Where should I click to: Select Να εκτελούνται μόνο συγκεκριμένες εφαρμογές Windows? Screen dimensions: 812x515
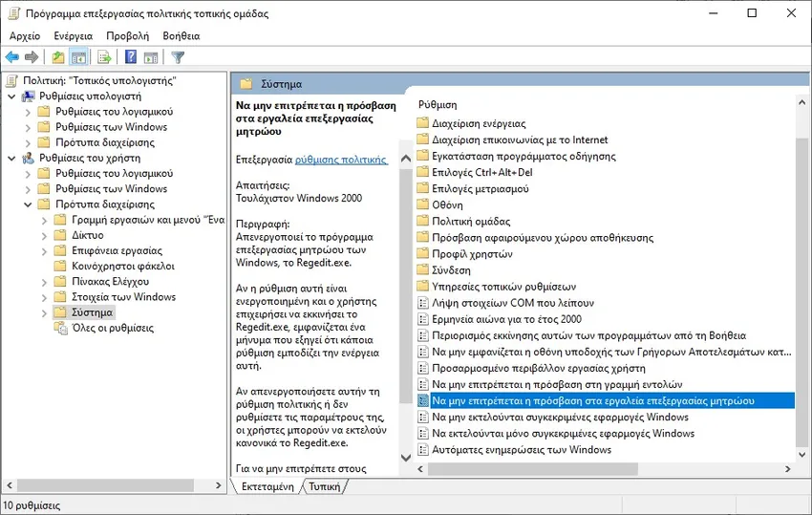point(564,433)
